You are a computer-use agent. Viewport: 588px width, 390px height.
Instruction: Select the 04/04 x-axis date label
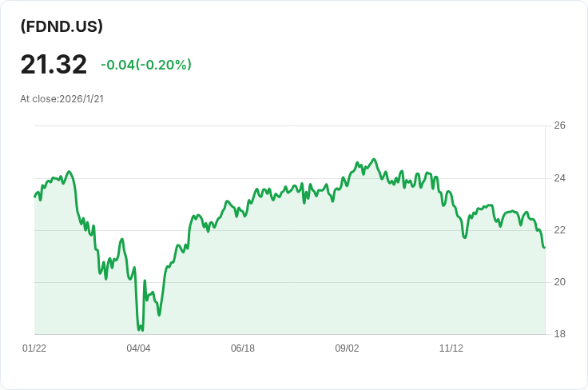138,348
